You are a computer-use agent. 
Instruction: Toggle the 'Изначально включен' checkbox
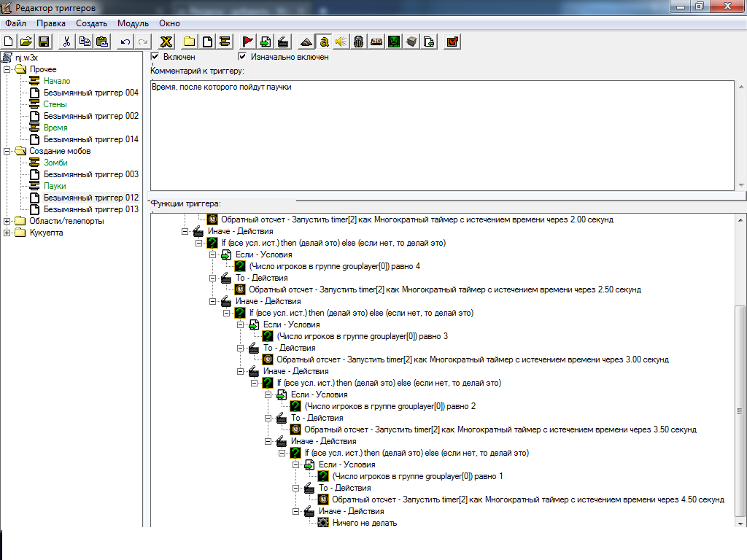(242, 57)
